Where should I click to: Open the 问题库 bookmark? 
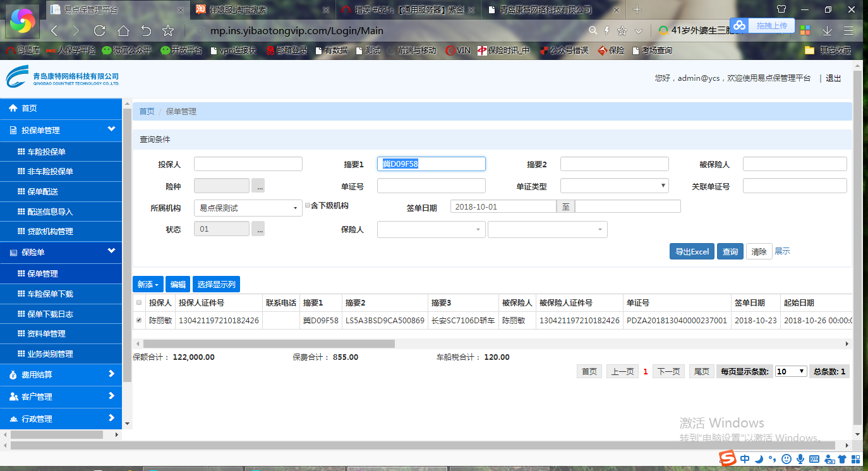(x=23, y=51)
